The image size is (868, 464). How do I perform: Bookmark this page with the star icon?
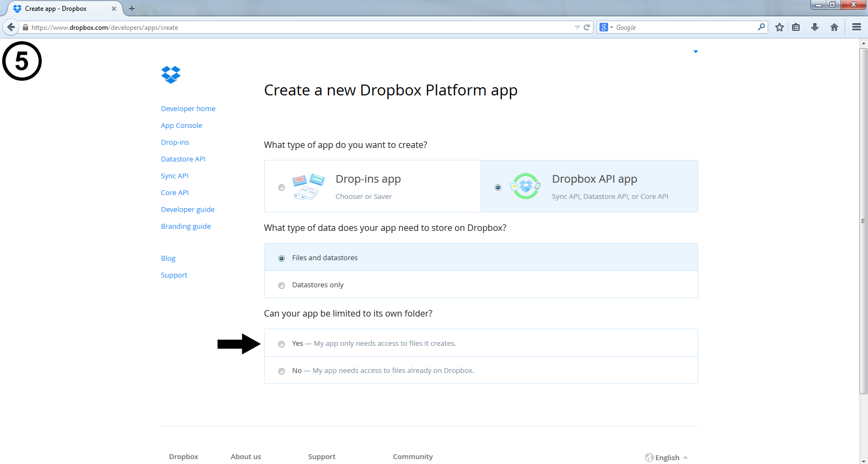click(x=780, y=27)
